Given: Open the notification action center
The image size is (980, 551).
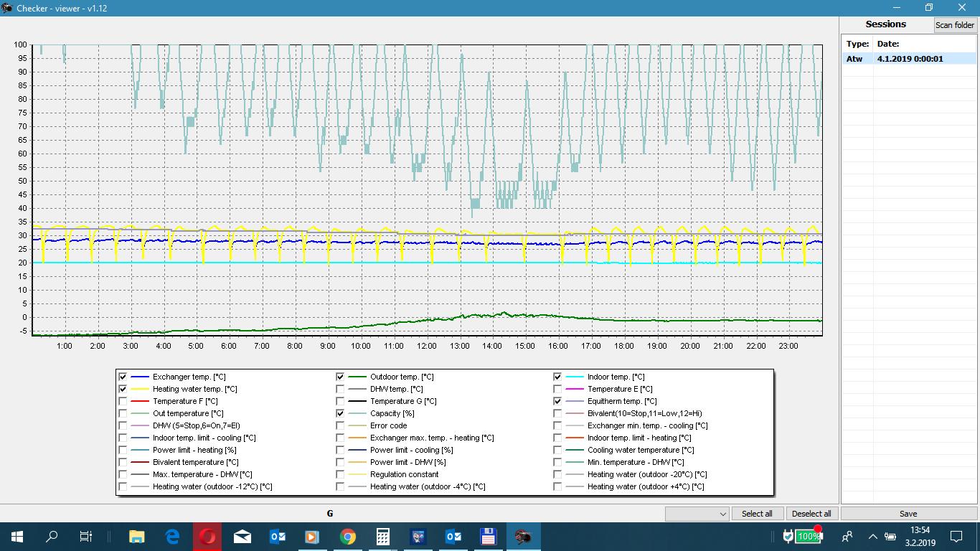Looking at the screenshot, I should pyautogui.click(x=956, y=536).
